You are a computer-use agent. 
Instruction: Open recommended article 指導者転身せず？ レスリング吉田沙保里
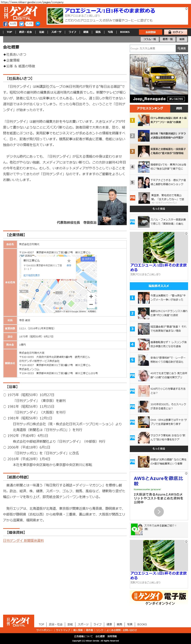click(x=159, y=344)
